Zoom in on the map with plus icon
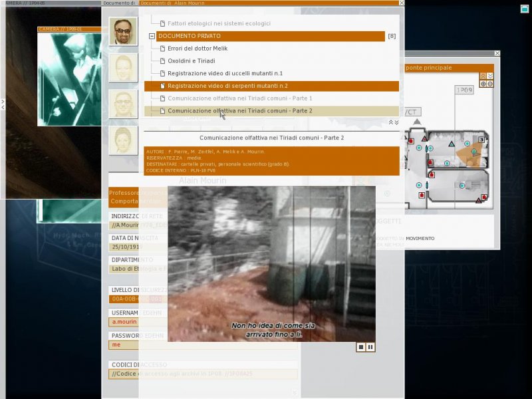Viewport: 532px width, 399px height. [x=483, y=84]
